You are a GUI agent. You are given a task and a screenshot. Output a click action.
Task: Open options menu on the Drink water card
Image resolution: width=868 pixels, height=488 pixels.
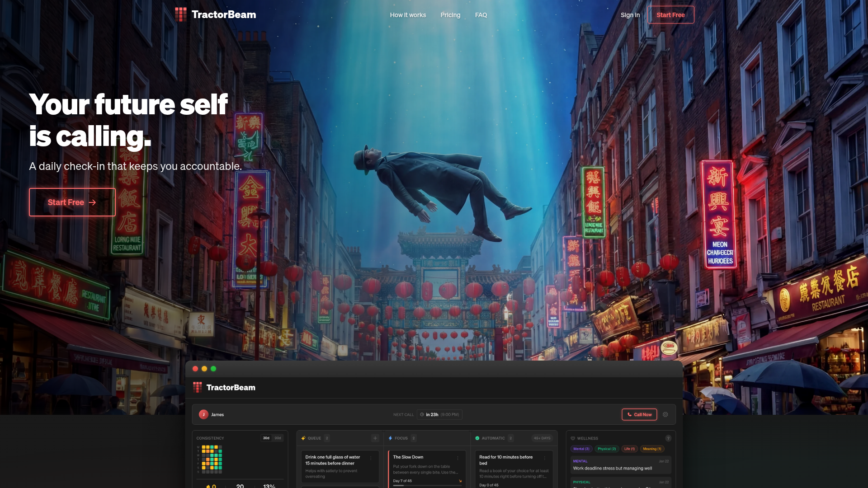[371, 458]
